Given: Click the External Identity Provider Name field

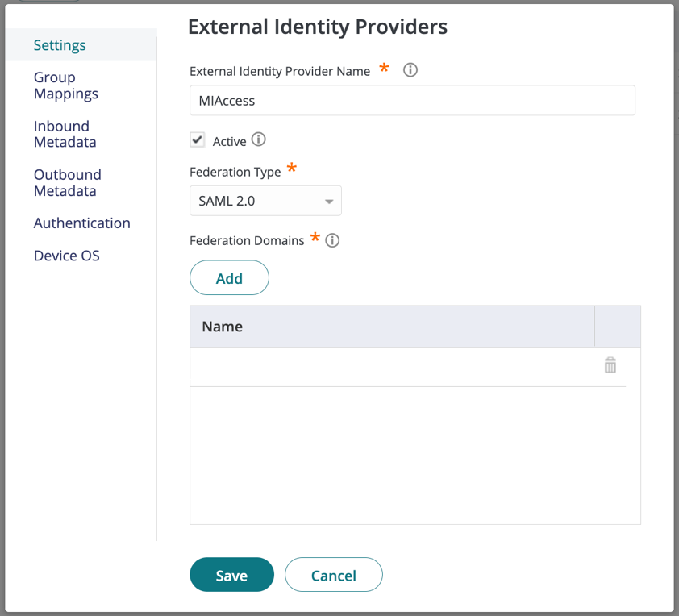Looking at the screenshot, I should coord(412,100).
